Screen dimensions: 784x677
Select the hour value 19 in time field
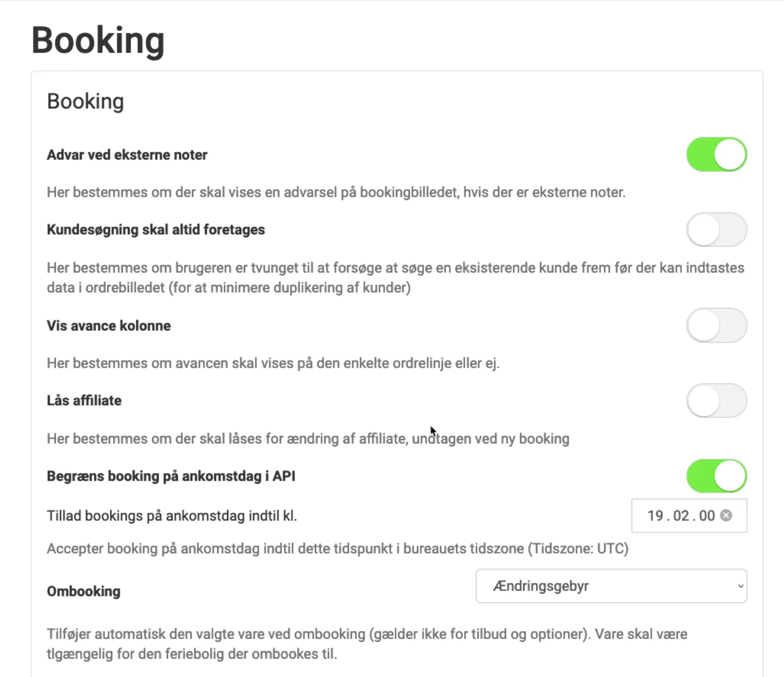(x=655, y=516)
